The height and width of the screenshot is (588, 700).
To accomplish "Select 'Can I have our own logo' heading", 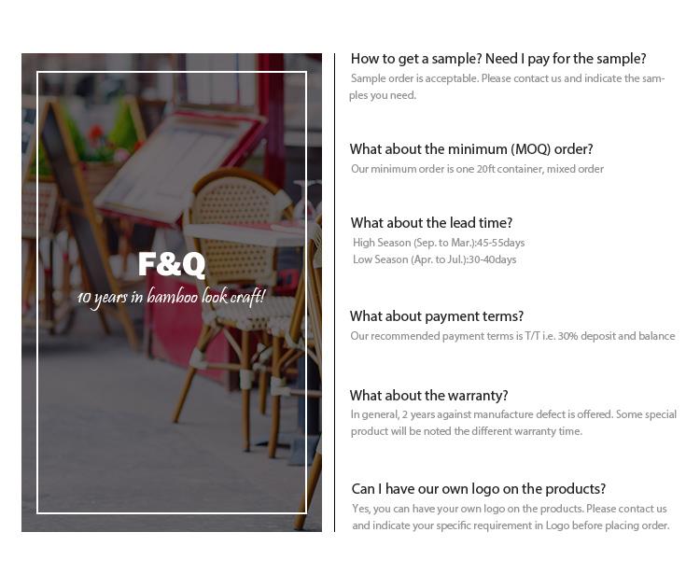I will (x=479, y=489).
